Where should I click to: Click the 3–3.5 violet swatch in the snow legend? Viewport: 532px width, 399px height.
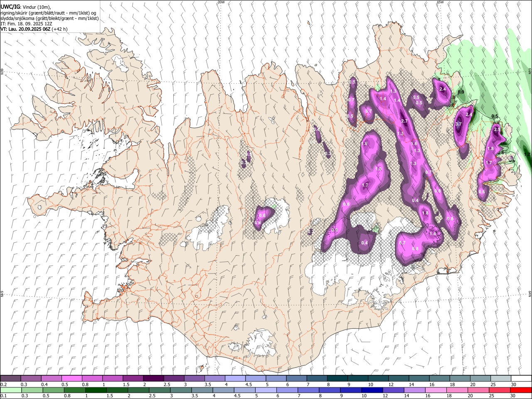pyautogui.click(x=194, y=378)
